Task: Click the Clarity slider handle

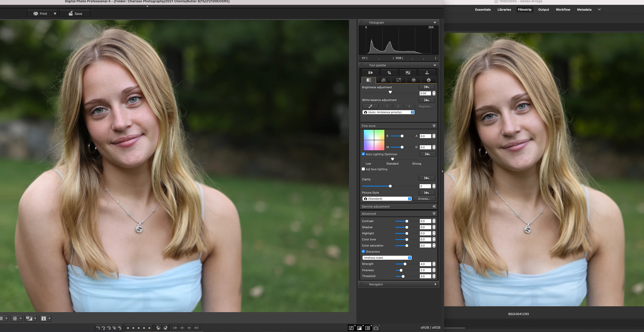Action: point(390,186)
